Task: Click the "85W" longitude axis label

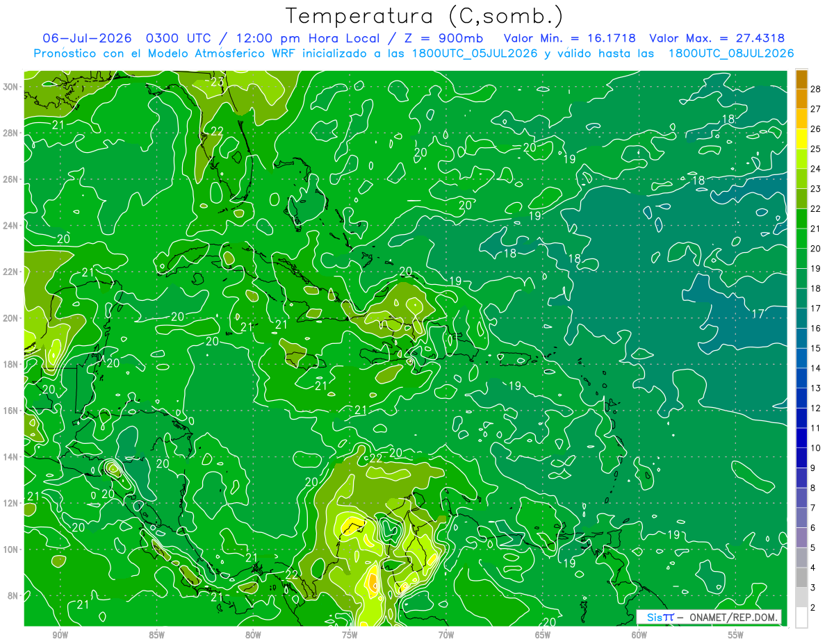Action: pos(156,636)
